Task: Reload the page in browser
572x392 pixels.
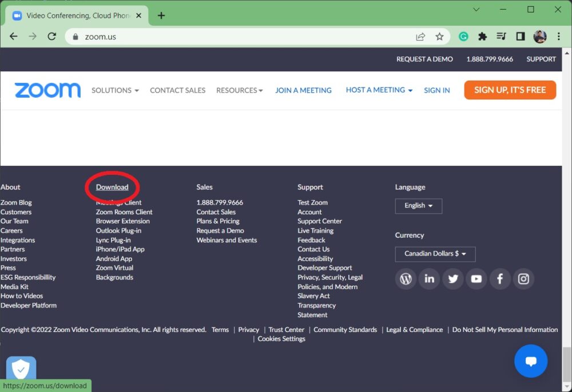Action: tap(52, 37)
